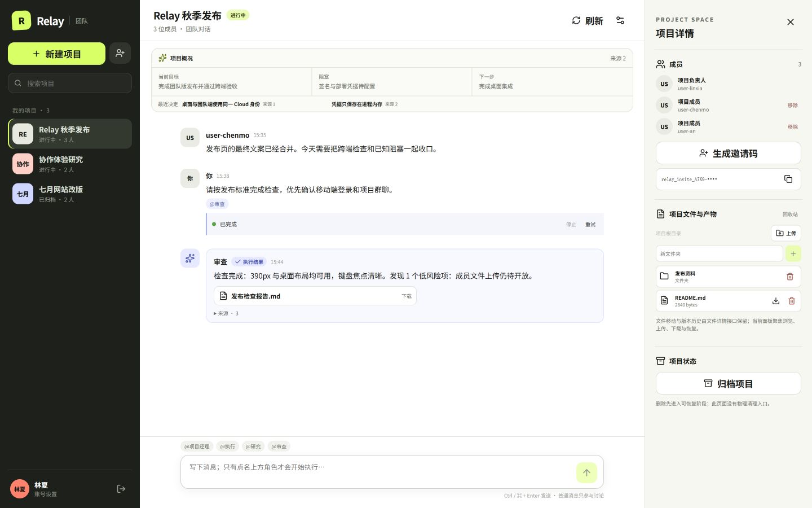812x508 pixels.
Task: Insert the @执行 role chip
Action: [x=228, y=446]
